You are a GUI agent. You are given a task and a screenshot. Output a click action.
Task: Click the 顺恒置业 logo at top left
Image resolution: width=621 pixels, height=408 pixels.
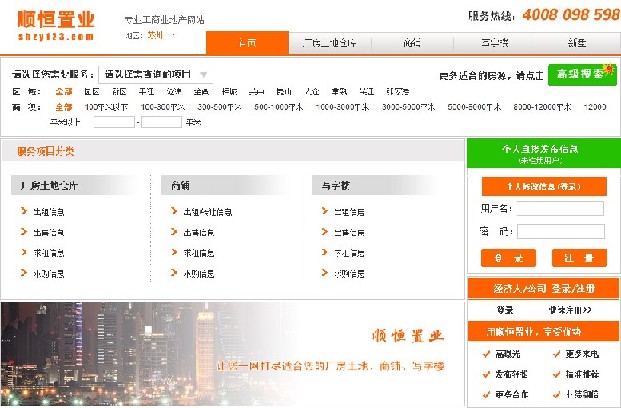pos(56,22)
